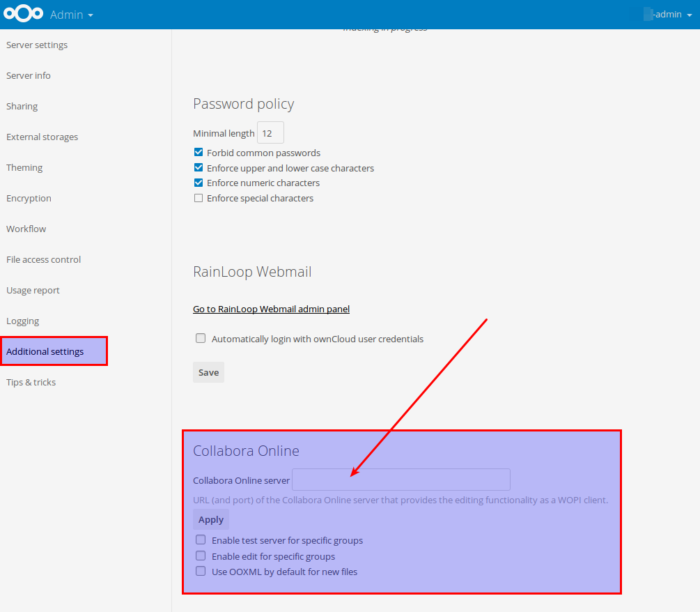Open the admin user account menu
700x612 pixels.
[x=667, y=15]
